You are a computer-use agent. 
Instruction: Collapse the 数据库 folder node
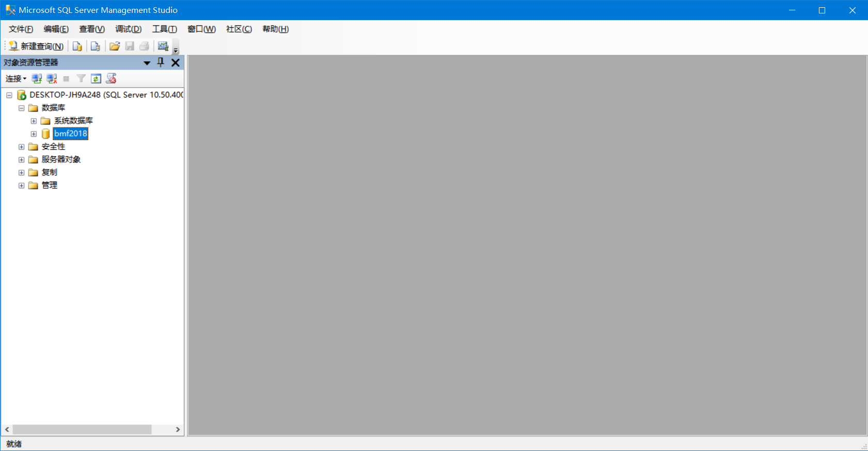21,108
